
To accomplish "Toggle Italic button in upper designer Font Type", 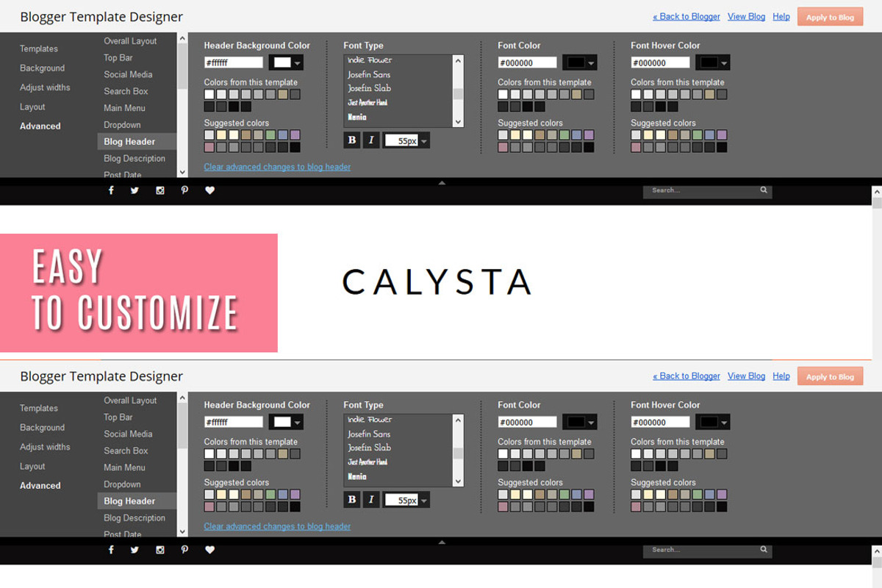I will [x=371, y=140].
